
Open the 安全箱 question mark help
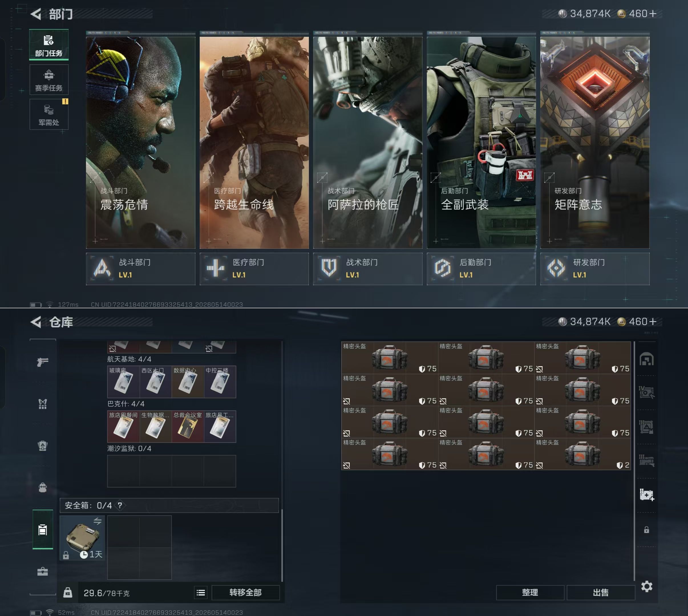pos(120,505)
